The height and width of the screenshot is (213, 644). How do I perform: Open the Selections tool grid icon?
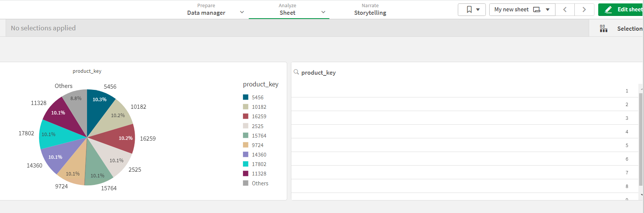click(604, 28)
